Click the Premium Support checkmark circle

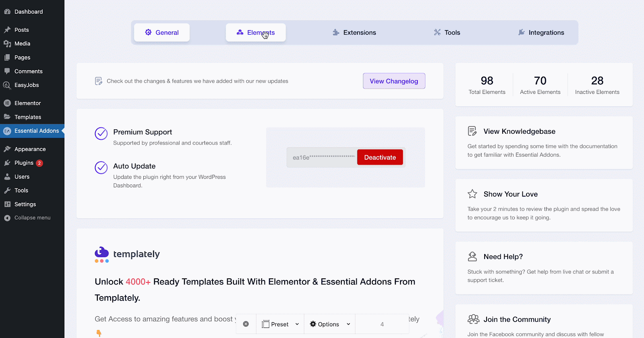pyautogui.click(x=101, y=133)
